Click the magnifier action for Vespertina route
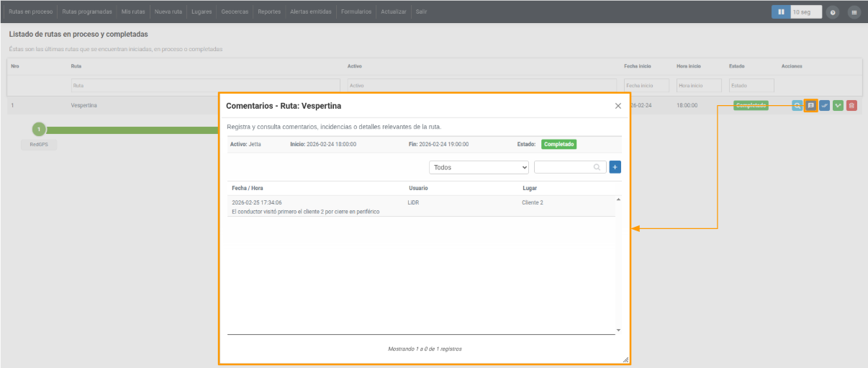This screenshot has width=868, height=368. pos(797,105)
